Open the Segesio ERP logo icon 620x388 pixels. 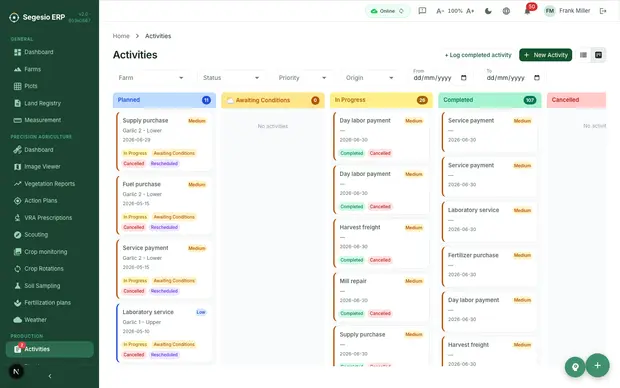coord(14,17)
